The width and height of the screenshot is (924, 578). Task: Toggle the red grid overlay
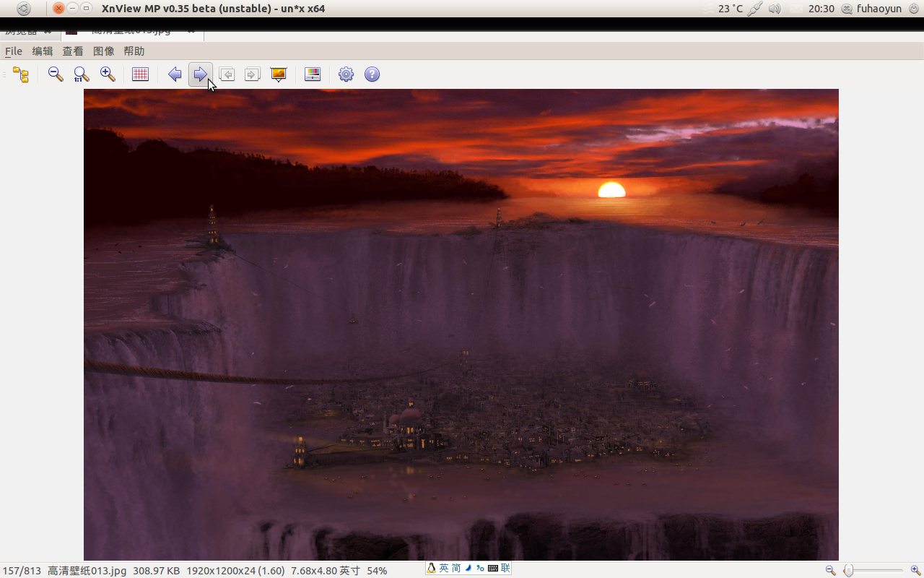140,74
